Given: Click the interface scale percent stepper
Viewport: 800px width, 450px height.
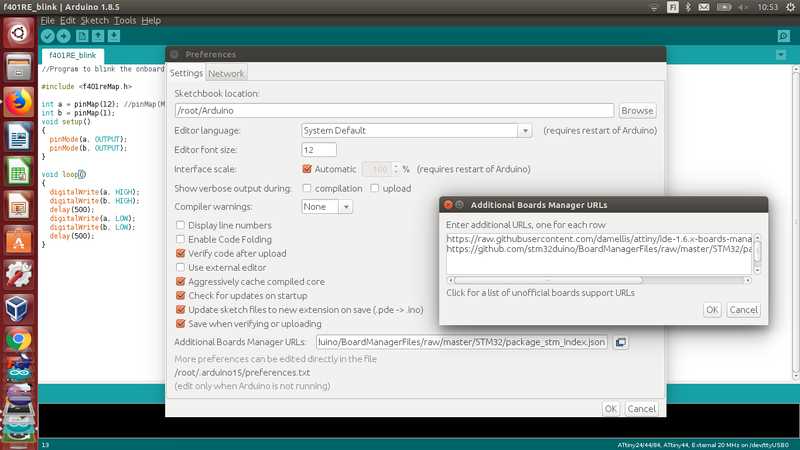Looking at the screenshot, I should 396,169.
